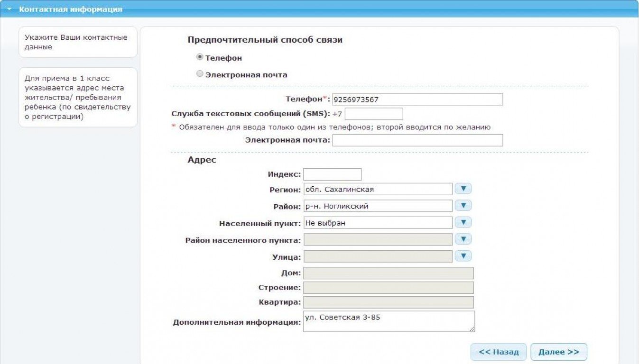
Task: Select the Электронная почта radio option
Action: click(200, 74)
